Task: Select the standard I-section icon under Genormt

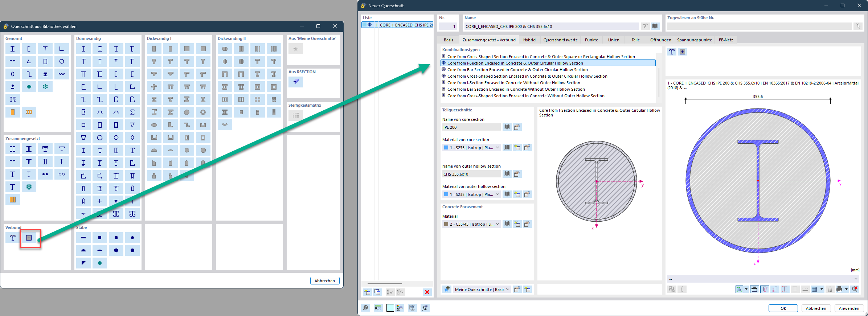Action: 13,49
